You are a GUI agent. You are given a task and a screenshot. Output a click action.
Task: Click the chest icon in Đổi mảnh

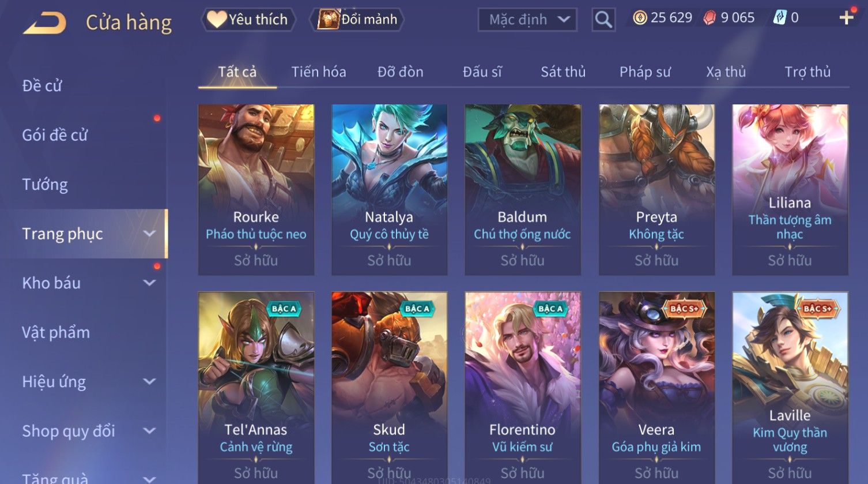click(x=329, y=19)
